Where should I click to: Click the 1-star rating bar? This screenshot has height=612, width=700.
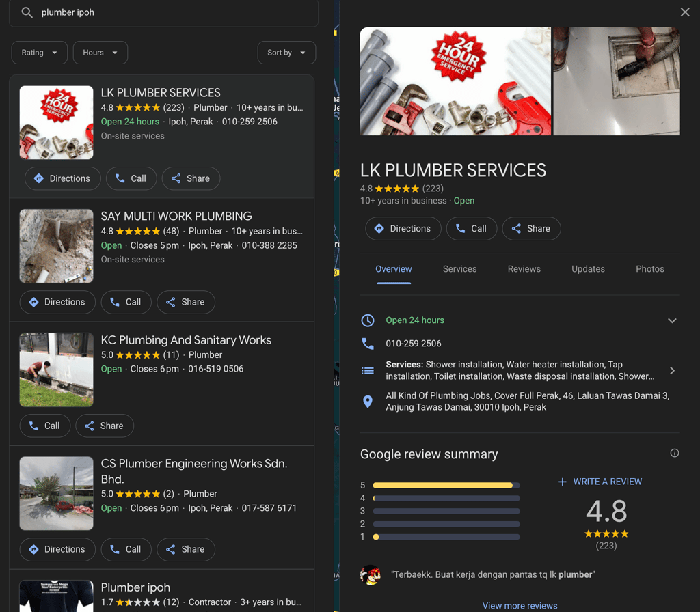coord(446,537)
